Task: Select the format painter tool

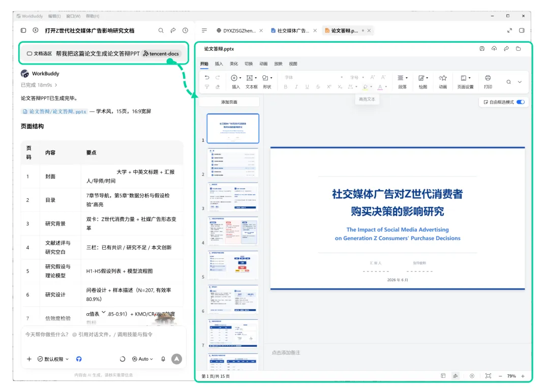Action: 207,87
